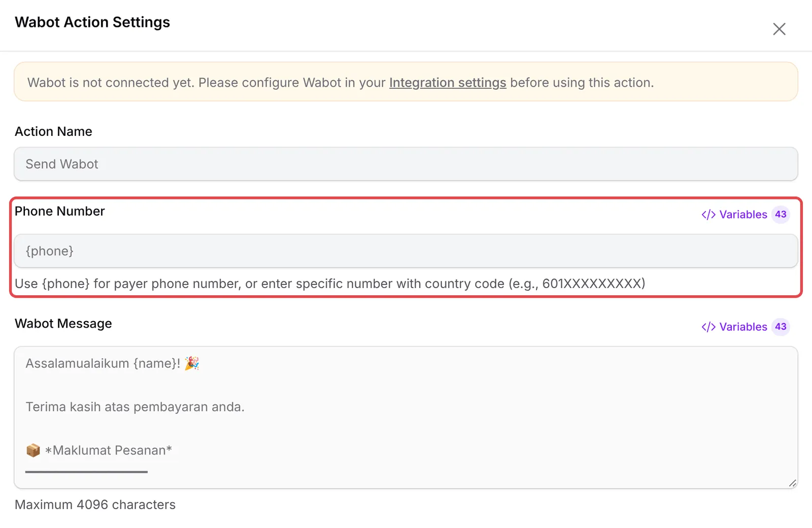Open Variables list for Wabot Message
812x528 pixels.
point(745,327)
